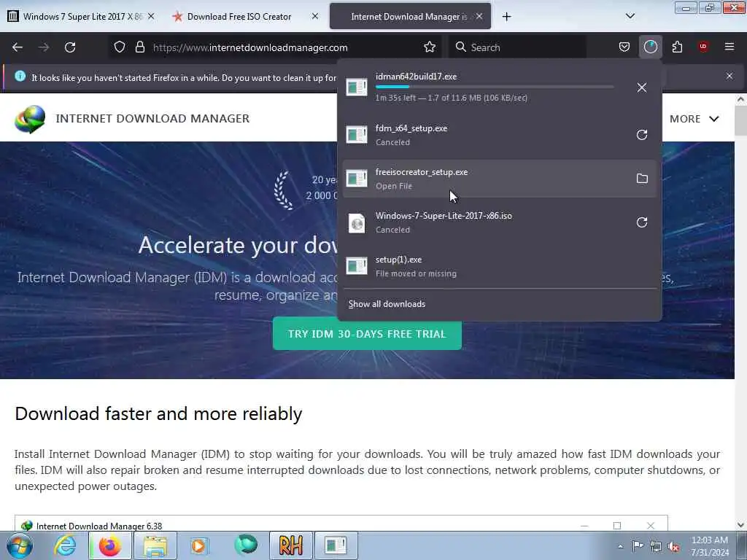Bookmark this page with the star icon
747x560 pixels.
pyautogui.click(x=430, y=47)
